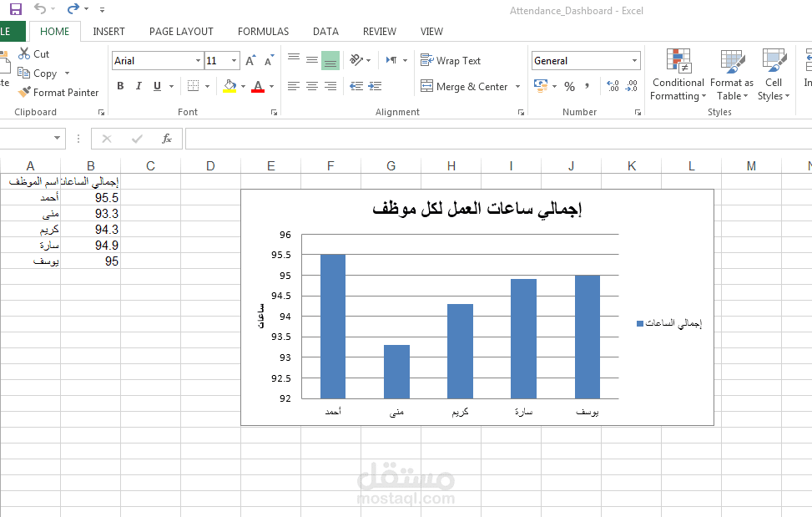The image size is (812, 517).
Task: Open Conditional Formatting menu
Action: point(678,75)
